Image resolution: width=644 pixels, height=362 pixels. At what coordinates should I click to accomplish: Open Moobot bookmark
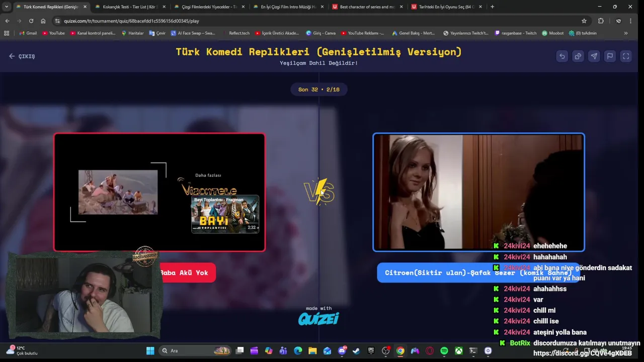click(x=553, y=33)
